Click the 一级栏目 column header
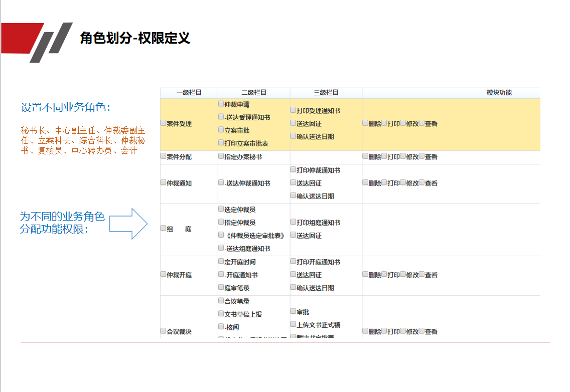 pyautogui.click(x=189, y=93)
